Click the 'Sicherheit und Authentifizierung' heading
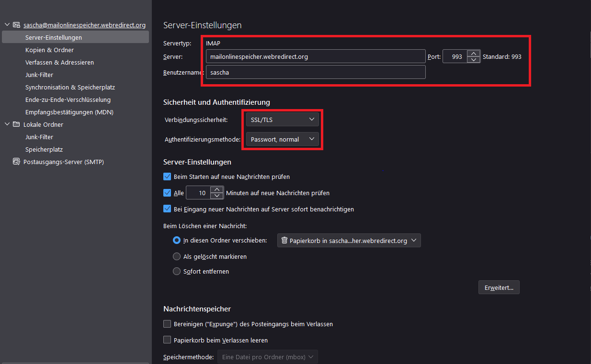This screenshot has height=364, width=591. [216, 102]
